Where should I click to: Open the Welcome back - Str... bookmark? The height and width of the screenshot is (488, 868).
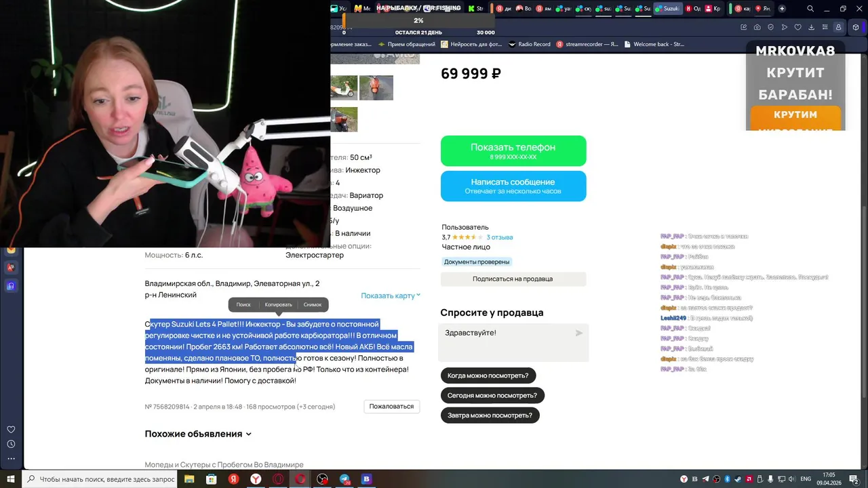click(x=654, y=44)
